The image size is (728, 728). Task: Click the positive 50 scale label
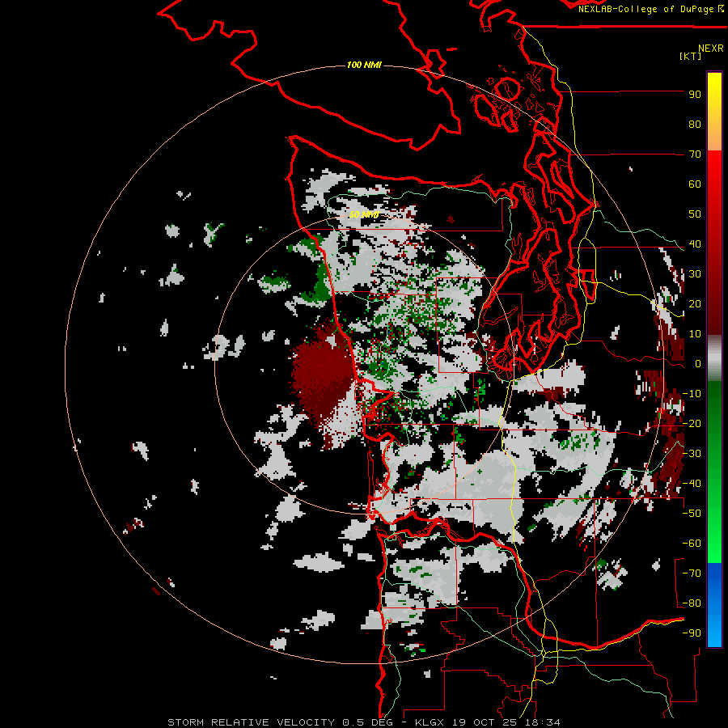695,214
